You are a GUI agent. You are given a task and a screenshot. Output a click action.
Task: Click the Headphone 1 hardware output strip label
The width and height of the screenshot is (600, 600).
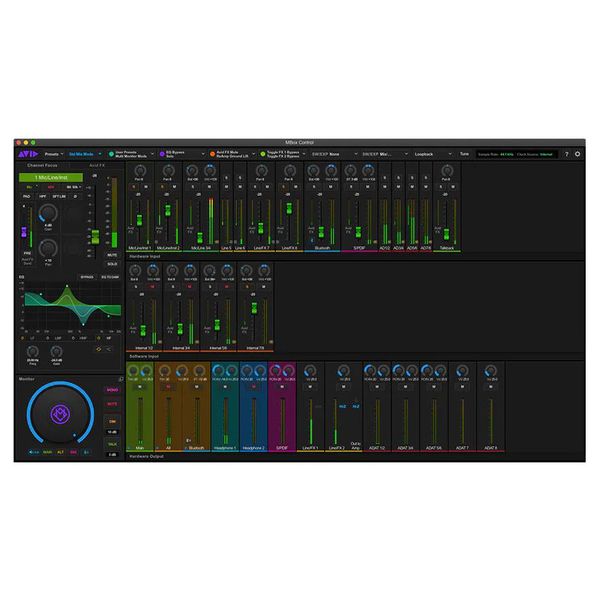coord(225,448)
